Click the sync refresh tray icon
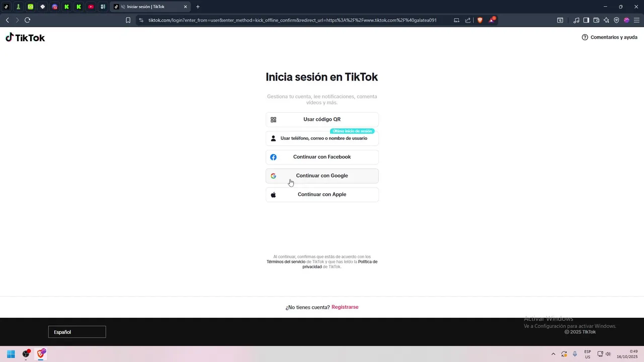The width and height of the screenshot is (644, 362). (x=564, y=354)
